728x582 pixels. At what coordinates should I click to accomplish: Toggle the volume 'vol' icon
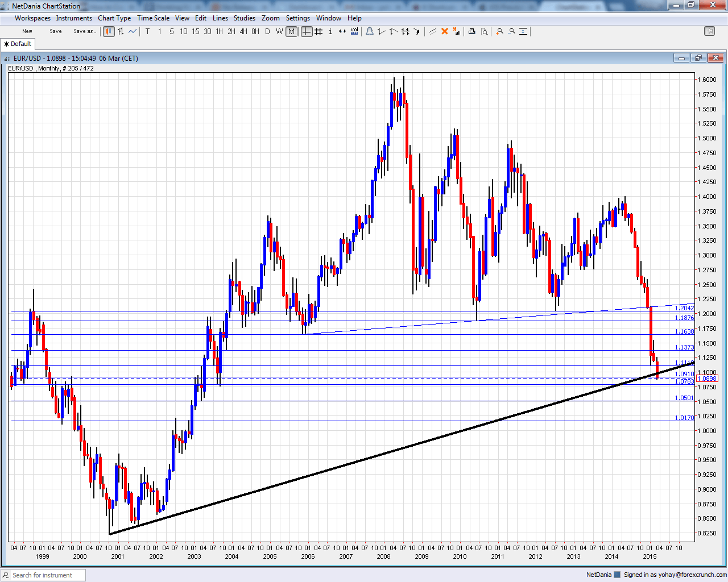click(x=354, y=31)
